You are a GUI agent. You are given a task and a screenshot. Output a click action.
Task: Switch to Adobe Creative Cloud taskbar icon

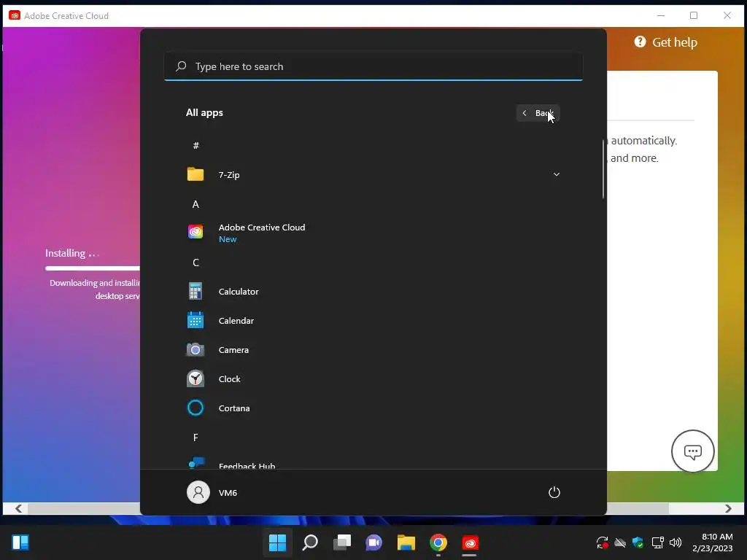[471, 542]
